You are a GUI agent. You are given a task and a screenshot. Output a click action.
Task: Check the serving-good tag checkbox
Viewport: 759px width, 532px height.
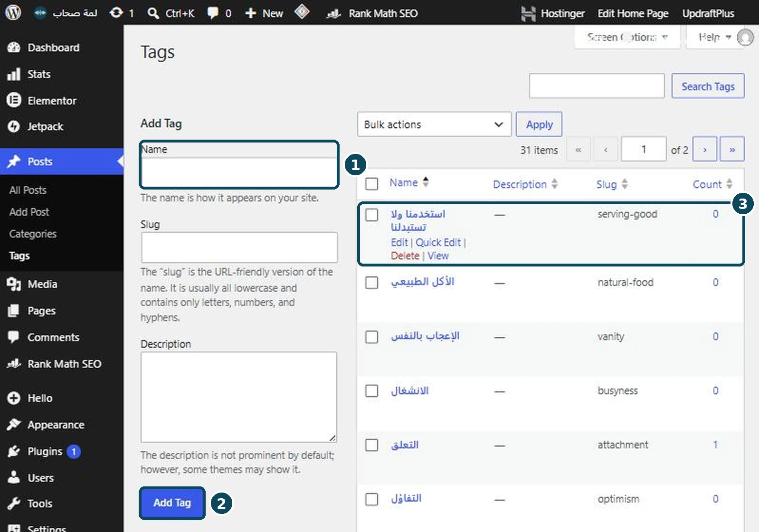point(372,215)
